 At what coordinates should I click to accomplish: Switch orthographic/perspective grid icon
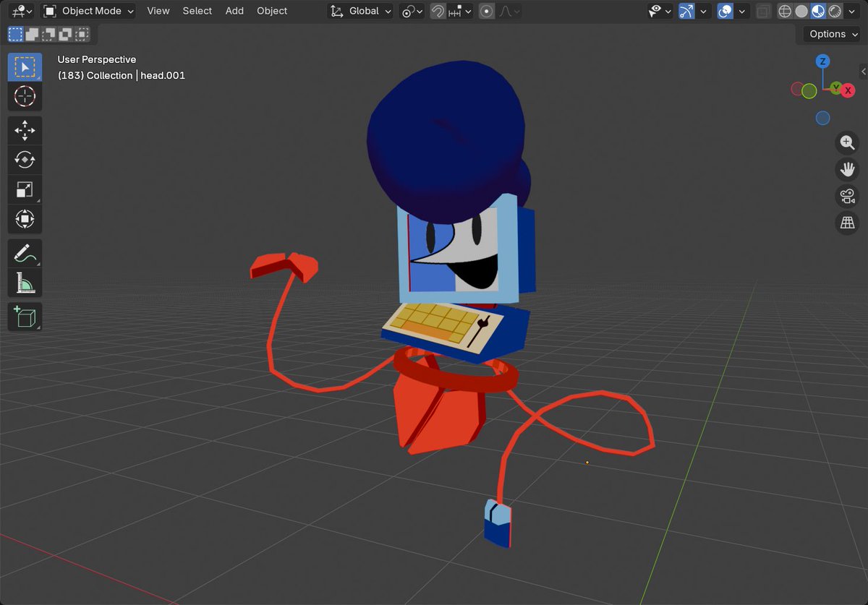click(846, 223)
